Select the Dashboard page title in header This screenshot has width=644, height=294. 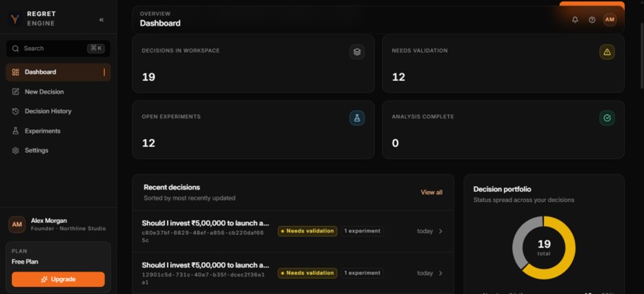pos(160,23)
